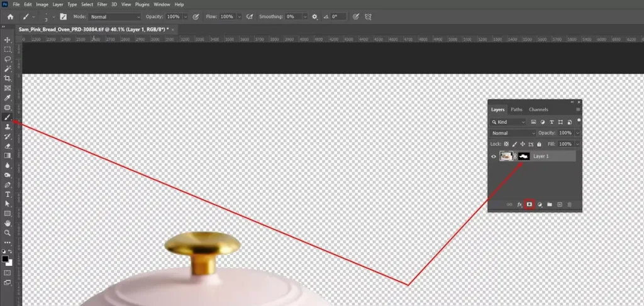Select the Rectangular Marquee tool
The width and height of the screenshot is (644, 306).
pyautogui.click(x=8, y=49)
